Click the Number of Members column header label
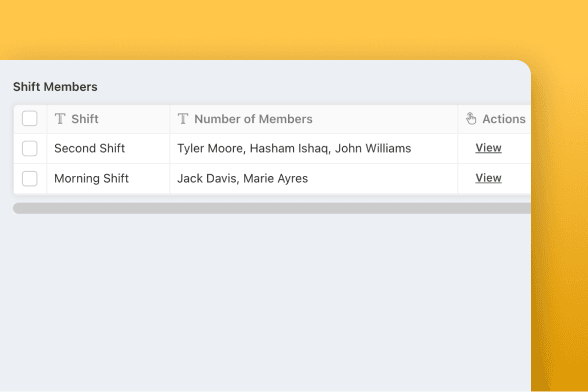Image resolution: width=588 pixels, height=392 pixels. coord(253,119)
